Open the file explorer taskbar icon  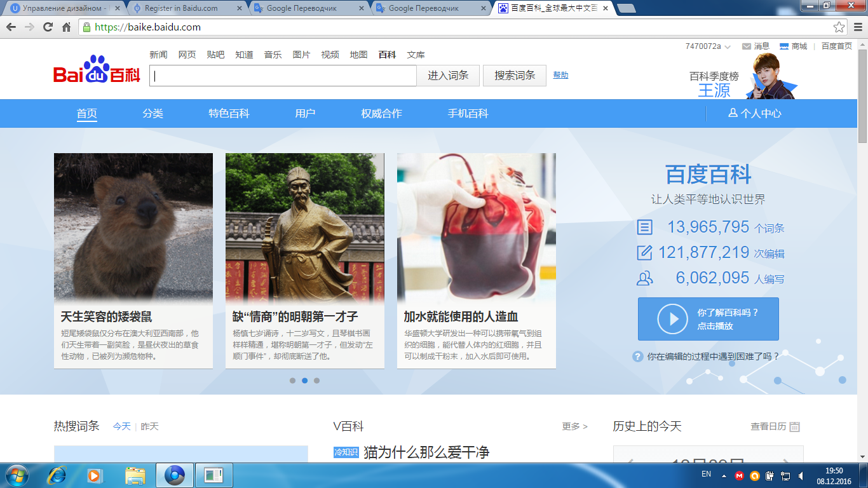[x=135, y=475]
